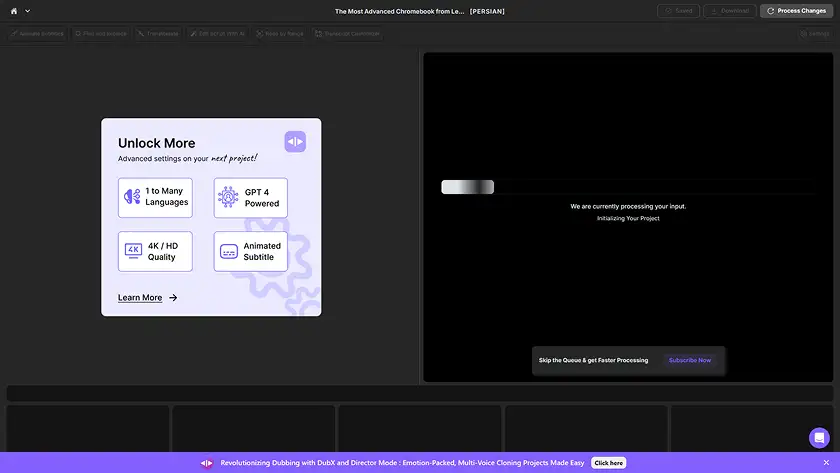Click the Saved status button

coord(678,11)
